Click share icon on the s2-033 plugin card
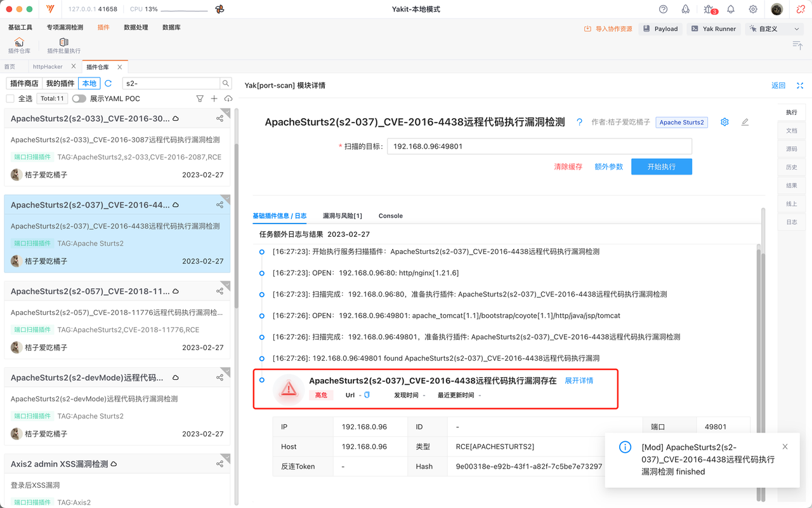The height and width of the screenshot is (508, 812). pos(219,118)
